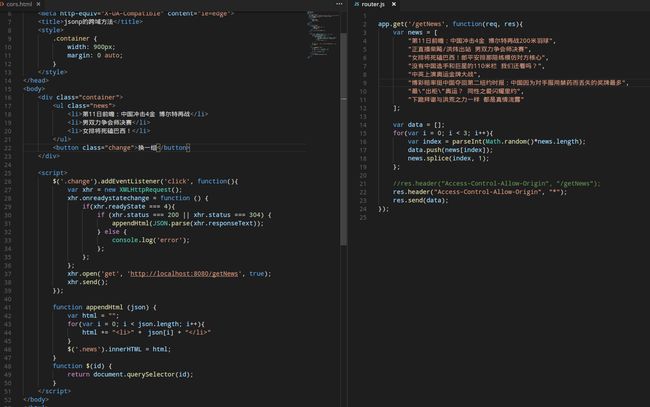Click the 'var index = parseInt(Math.random()' line
This screenshot has width=650, height=407.
(x=497, y=141)
